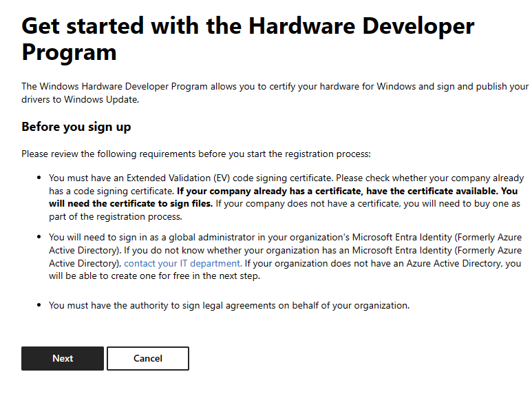Select the Get started with Hardware Developer heading

point(248,39)
